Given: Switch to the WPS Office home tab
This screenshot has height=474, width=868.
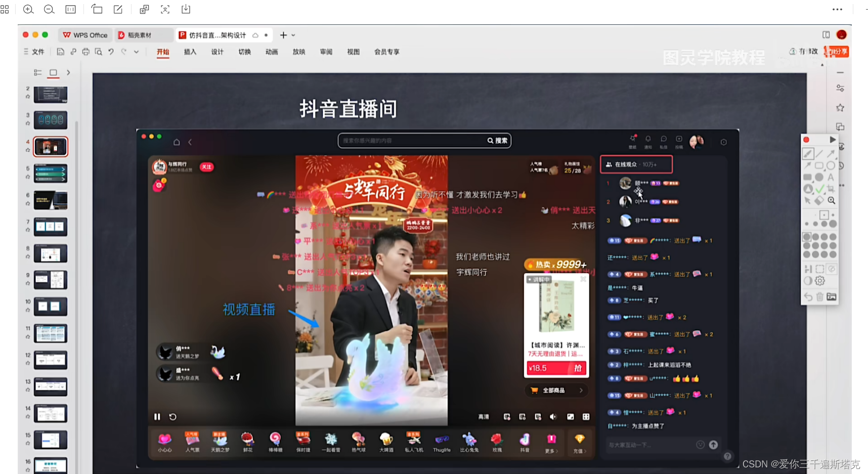Looking at the screenshot, I should [x=85, y=35].
